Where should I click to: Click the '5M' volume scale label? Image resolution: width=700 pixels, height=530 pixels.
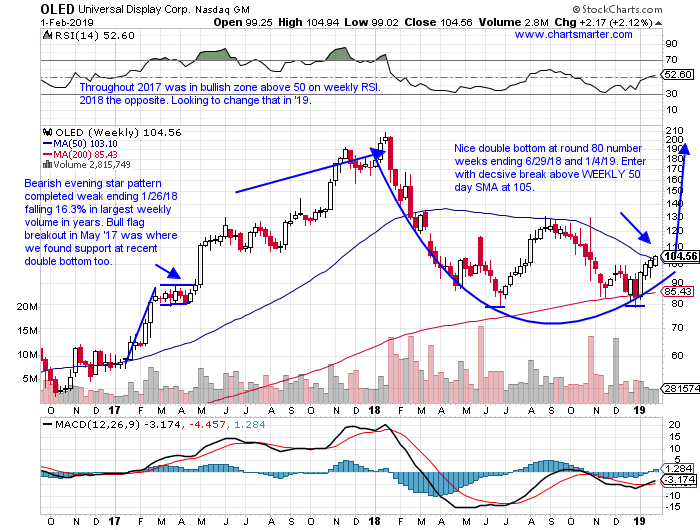29,379
